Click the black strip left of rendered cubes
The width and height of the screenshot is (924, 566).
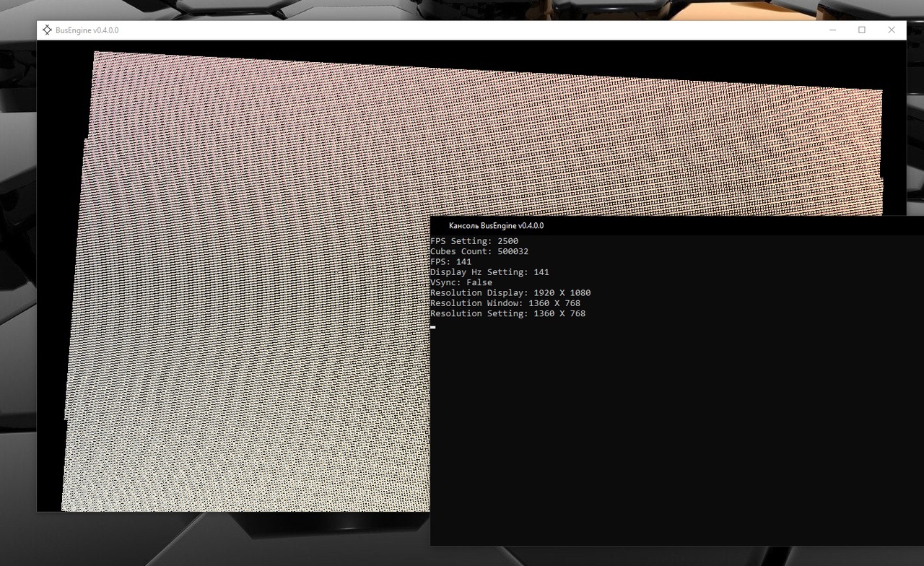click(51, 289)
